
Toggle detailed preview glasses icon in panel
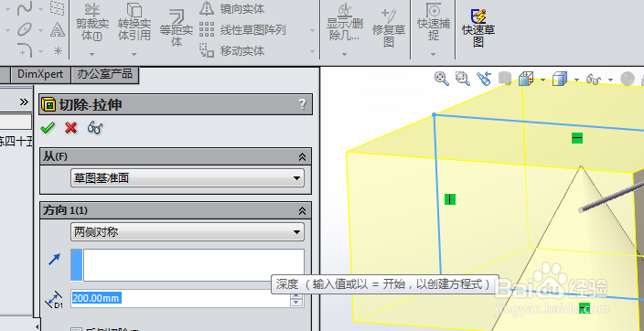pos(95,128)
